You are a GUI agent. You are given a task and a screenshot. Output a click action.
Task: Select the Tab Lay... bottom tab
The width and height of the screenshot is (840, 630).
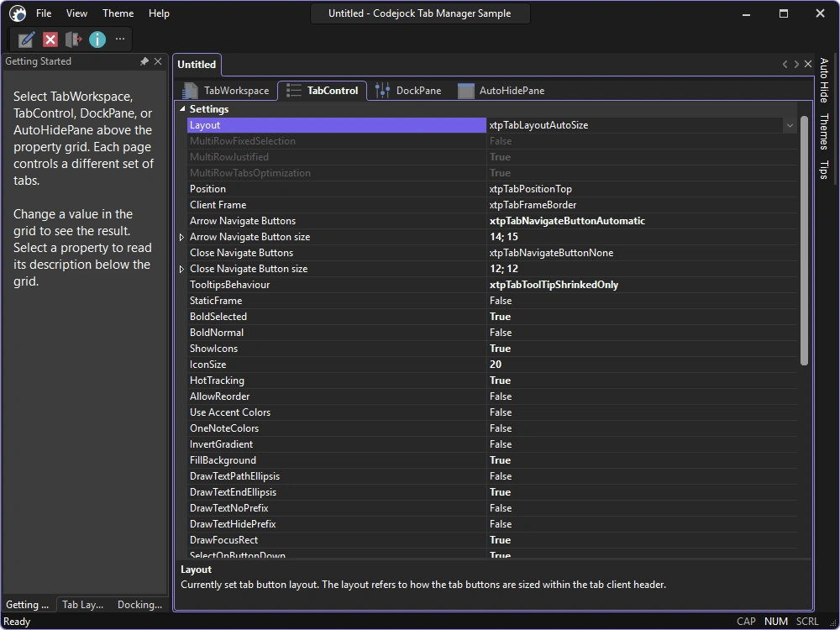(83, 604)
